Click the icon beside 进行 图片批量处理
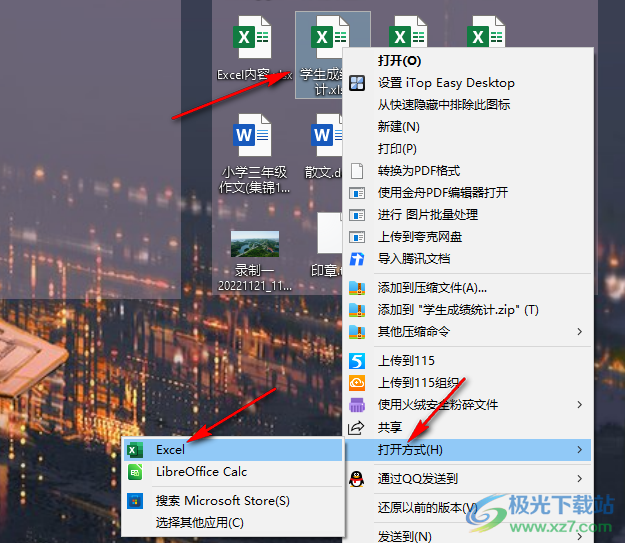 pyautogui.click(x=357, y=215)
